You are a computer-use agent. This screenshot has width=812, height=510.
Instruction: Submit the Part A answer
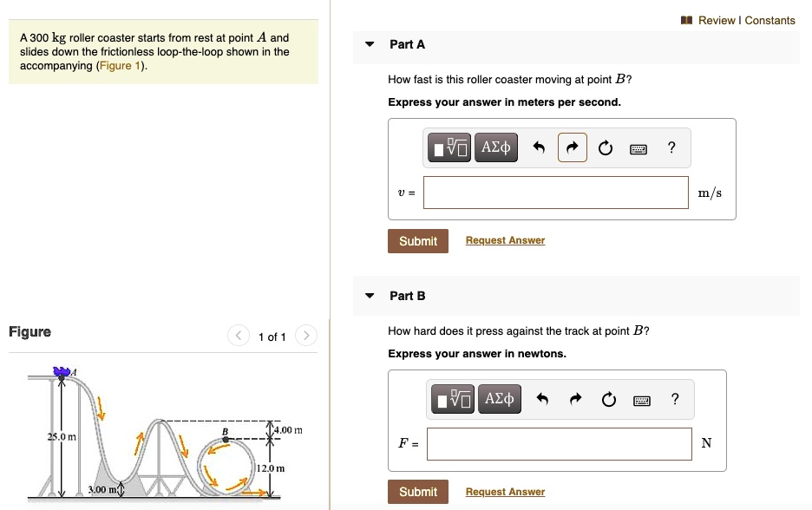point(417,240)
